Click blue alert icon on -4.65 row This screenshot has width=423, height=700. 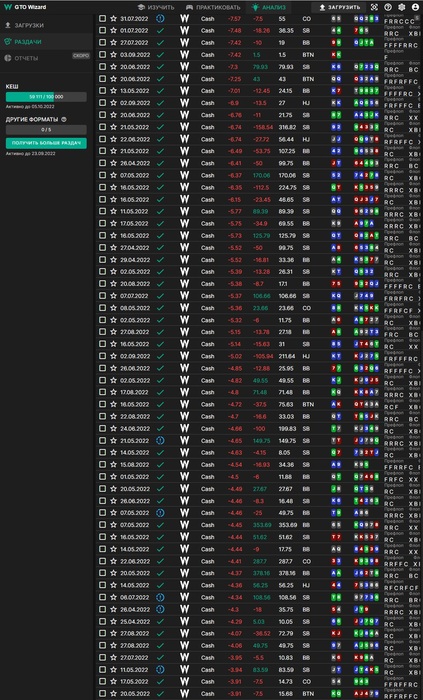coord(160,441)
